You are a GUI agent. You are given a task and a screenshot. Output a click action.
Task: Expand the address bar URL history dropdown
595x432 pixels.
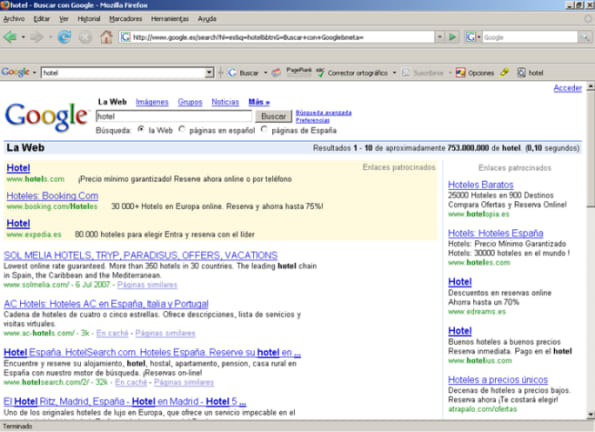coord(439,37)
